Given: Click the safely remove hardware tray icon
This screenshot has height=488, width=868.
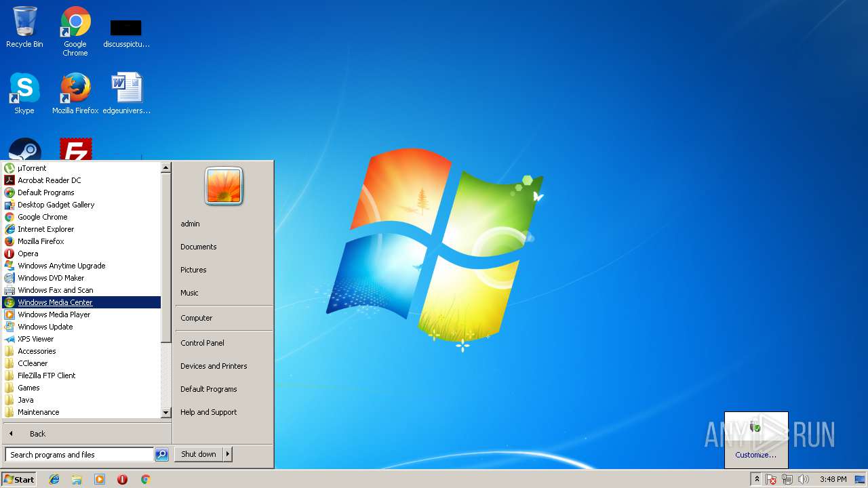Looking at the screenshot, I should pos(755,427).
